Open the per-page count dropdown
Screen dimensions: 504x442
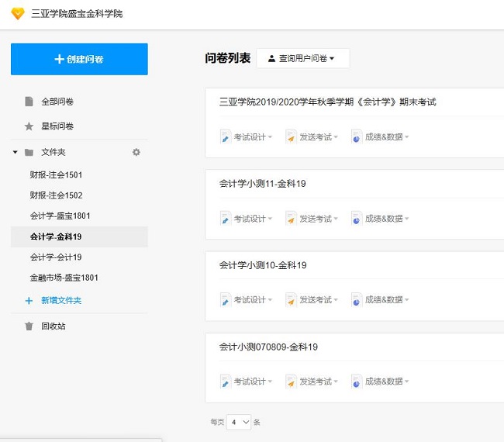click(240, 422)
